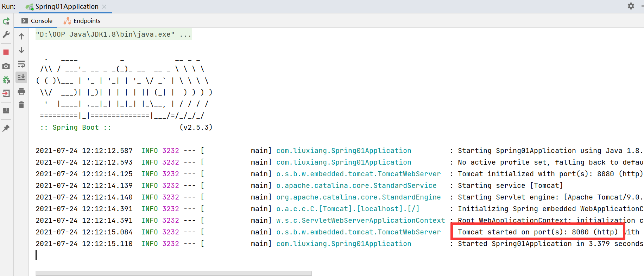Click the horizontal scrollbar under the console

[x=173, y=273]
